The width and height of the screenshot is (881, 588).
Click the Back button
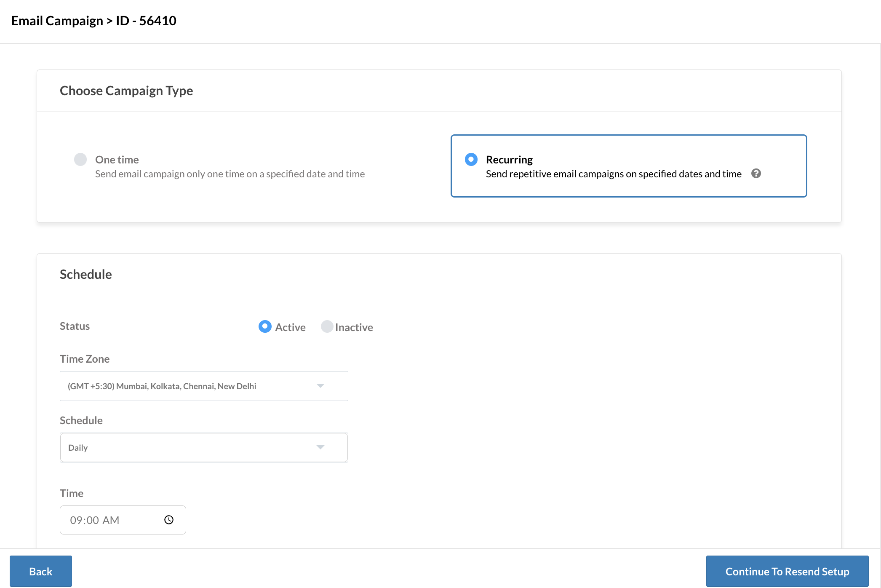coord(41,571)
